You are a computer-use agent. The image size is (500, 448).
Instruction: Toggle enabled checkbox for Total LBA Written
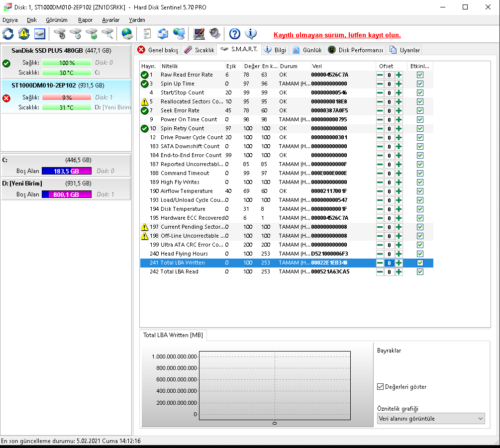pos(420,263)
